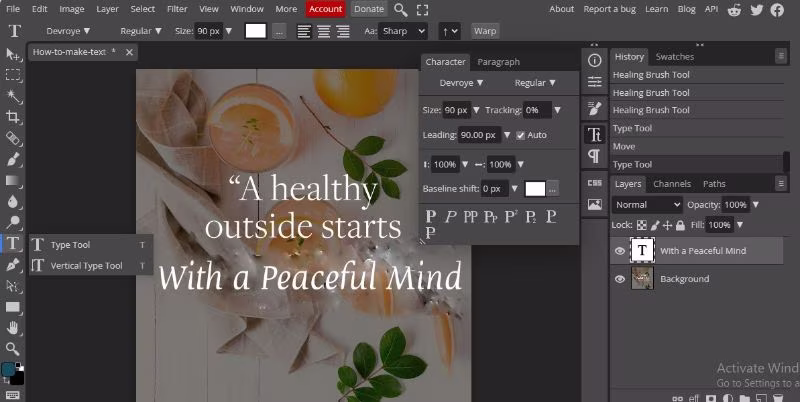Hide the Background layer

(620, 279)
